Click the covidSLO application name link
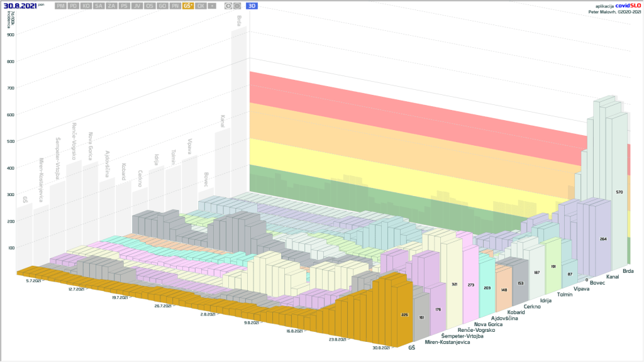 (x=628, y=5)
